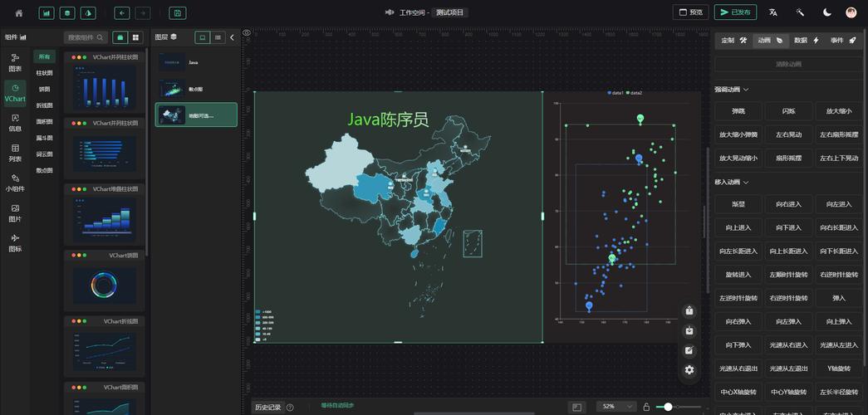Screen dimensions: 868x415
Task: Switch layers panel to thumbnail view
Action: pos(203,37)
